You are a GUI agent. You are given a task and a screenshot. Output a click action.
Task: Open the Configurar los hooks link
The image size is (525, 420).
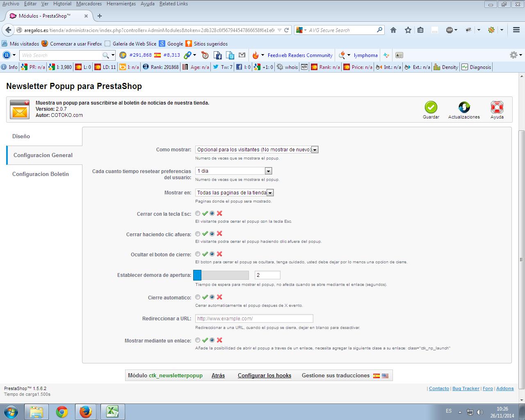(x=265, y=375)
